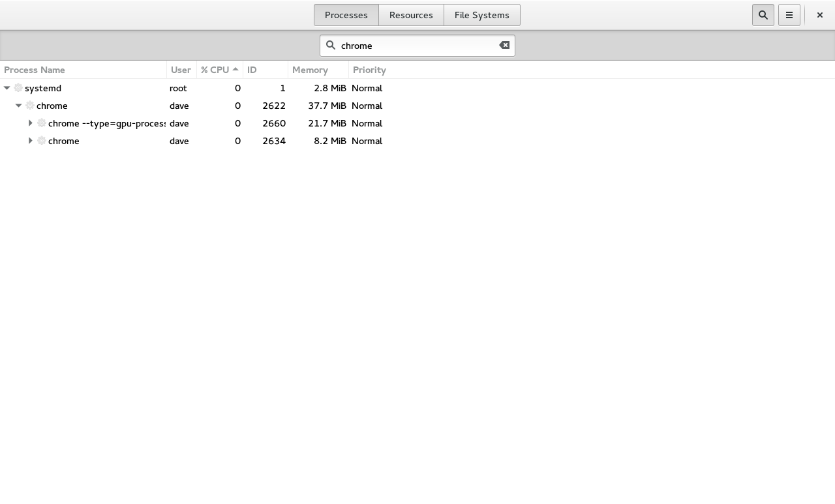Click the 8.2 MiB memory value

coord(329,140)
